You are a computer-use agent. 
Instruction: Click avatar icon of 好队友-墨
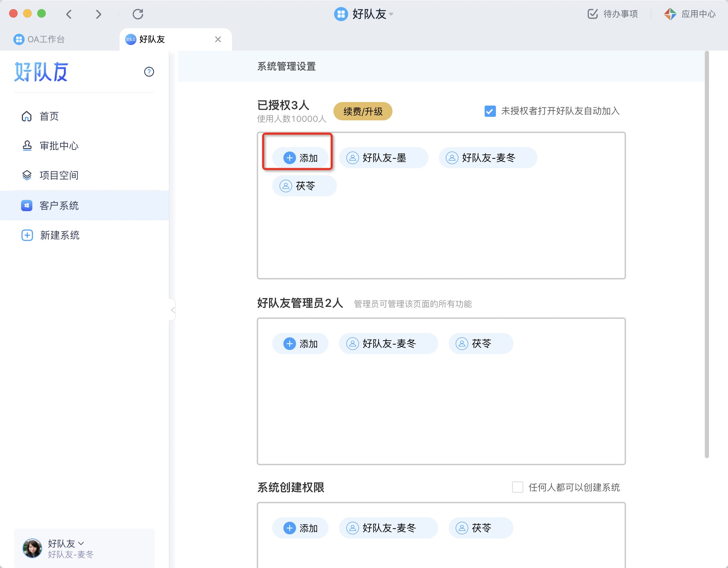tap(352, 158)
